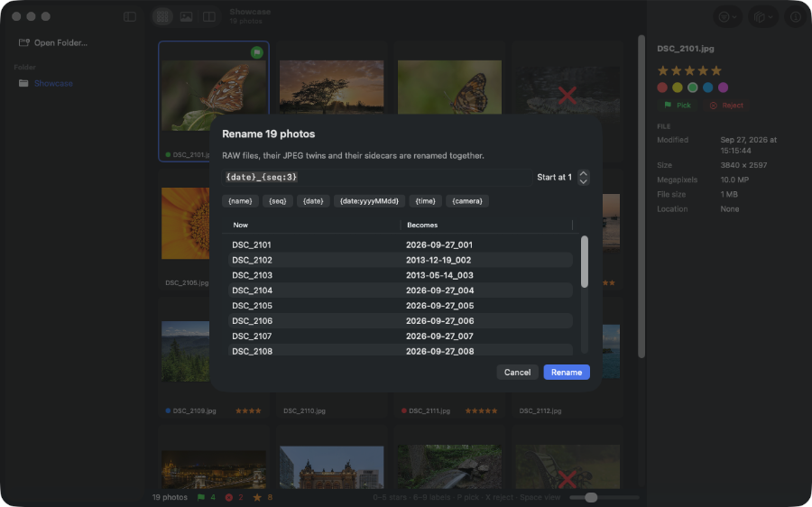Click the 2026-09-27_007 preview name
This screenshot has width=812, height=507.
439,336
